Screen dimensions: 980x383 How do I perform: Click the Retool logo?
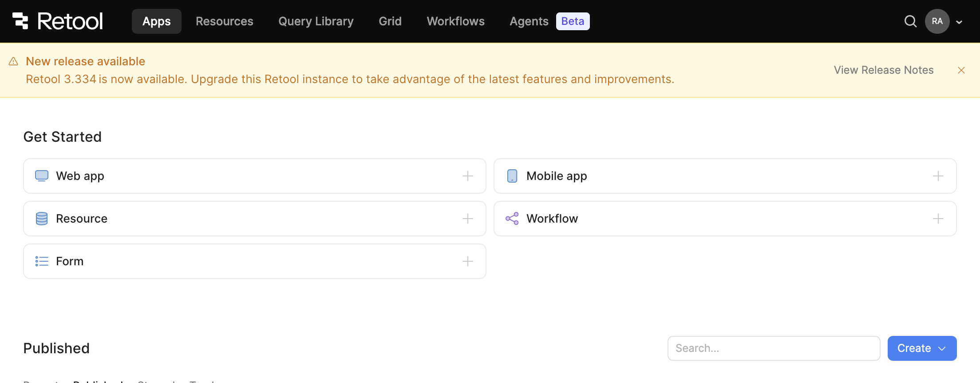[58, 21]
